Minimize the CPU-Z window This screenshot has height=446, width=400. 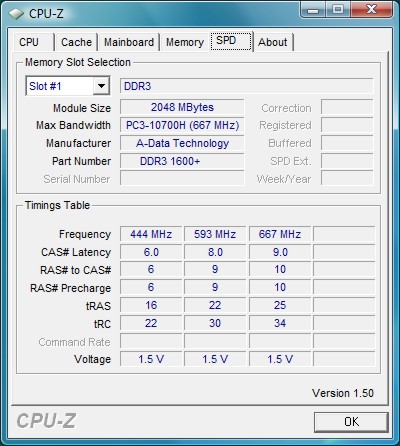tap(313, 9)
